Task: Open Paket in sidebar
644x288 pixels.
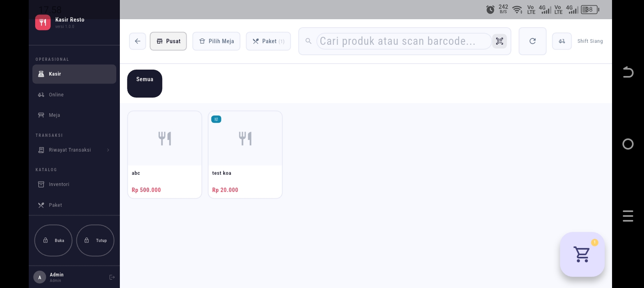Action: pyautogui.click(x=74, y=205)
